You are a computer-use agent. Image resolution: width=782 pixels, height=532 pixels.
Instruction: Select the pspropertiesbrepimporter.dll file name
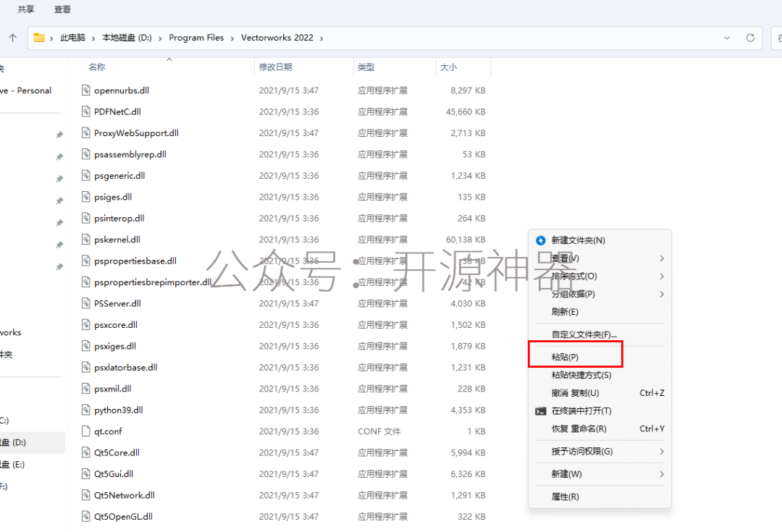153,282
